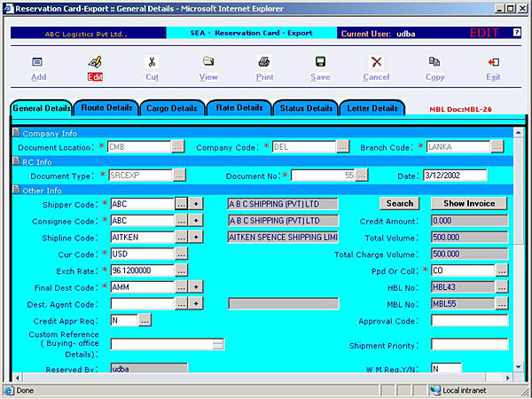The image size is (532, 399).
Task: Click vertical scrollbar down arrow
Action: (518, 366)
